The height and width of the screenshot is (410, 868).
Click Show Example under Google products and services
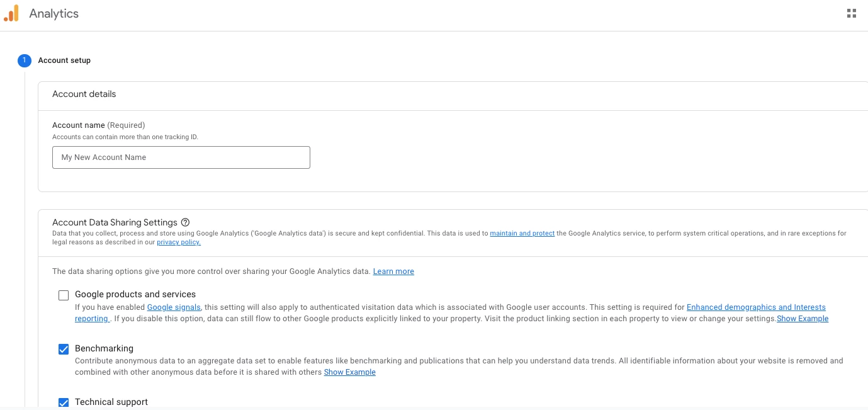(803, 319)
